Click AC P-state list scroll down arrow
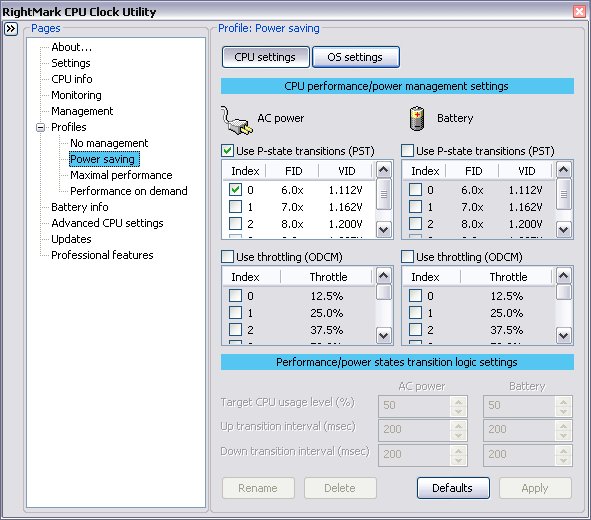 click(x=384, y=229)
